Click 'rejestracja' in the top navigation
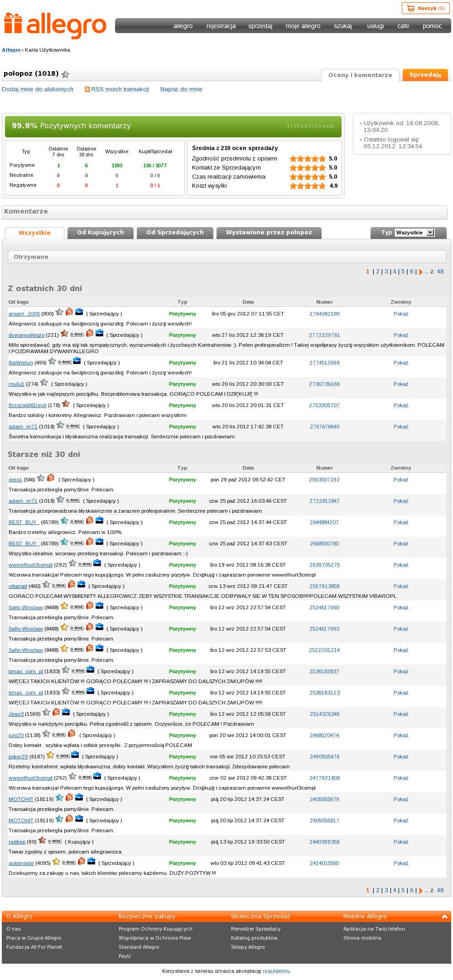Image resolution: width=453 pixels, height=980 pixels. pyautogui.click(x=221, y=26)
